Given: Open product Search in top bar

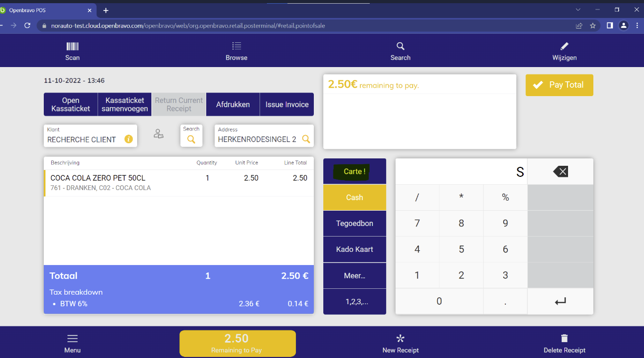Looking at the screenshot, I should coord(400,51).
